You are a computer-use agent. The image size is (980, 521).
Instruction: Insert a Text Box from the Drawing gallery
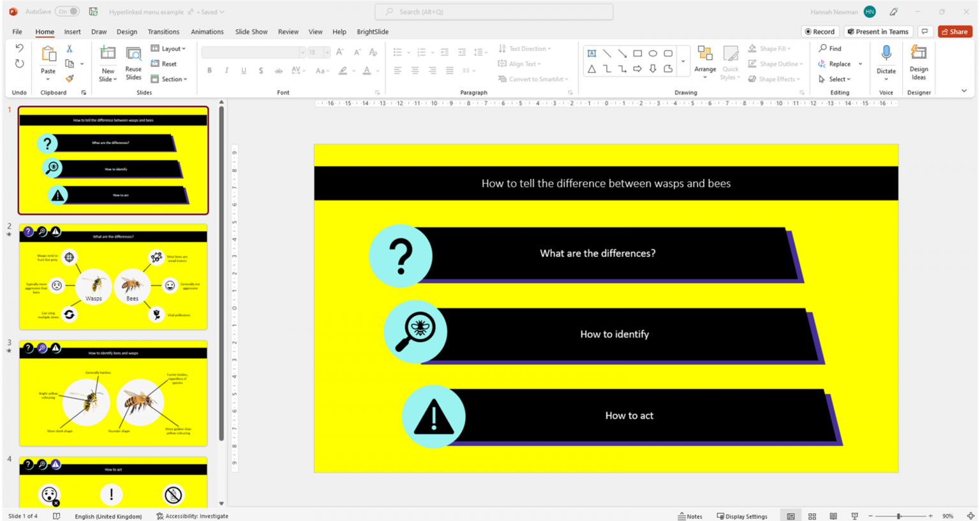point(591,53)
